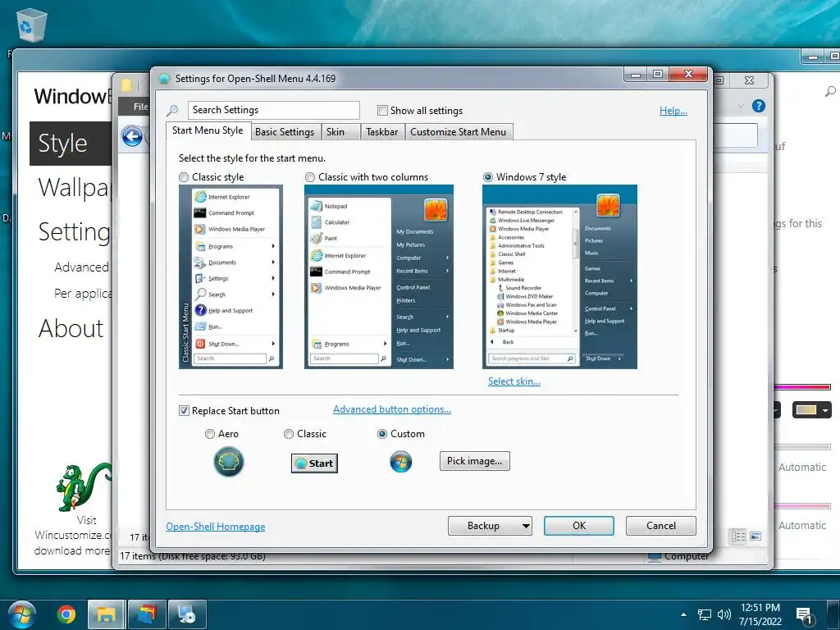Open Advanced in the WindowBlinds sidebar

tap(81, 267)
